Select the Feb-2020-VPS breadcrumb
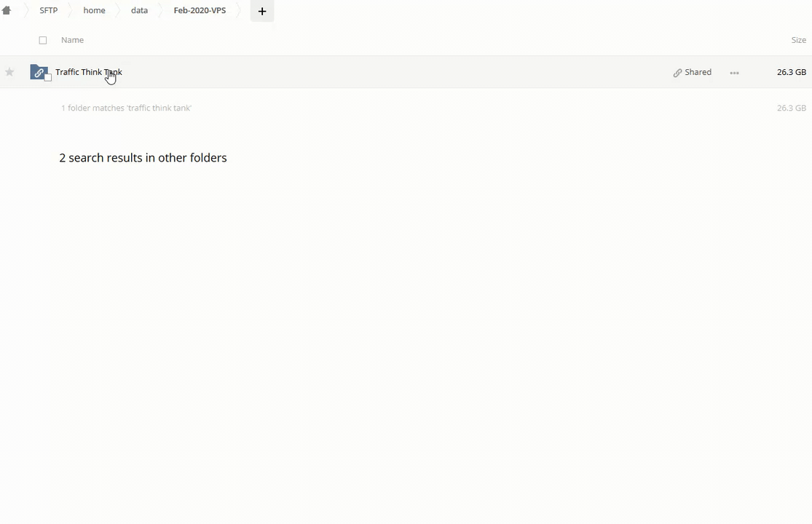Image resolution: width=812 pixels, height=524 pixels. click(200, 11)
